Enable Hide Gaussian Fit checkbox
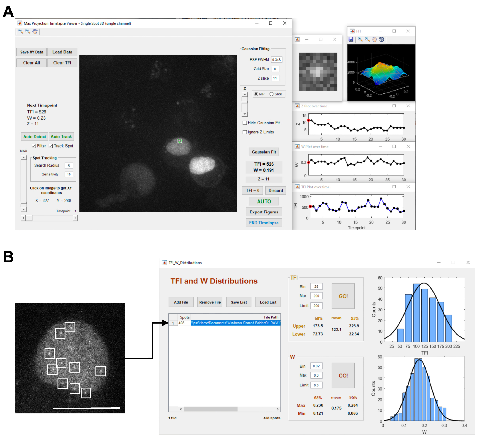The width and height of the screenshot is (481, 448). coord(245,123)
